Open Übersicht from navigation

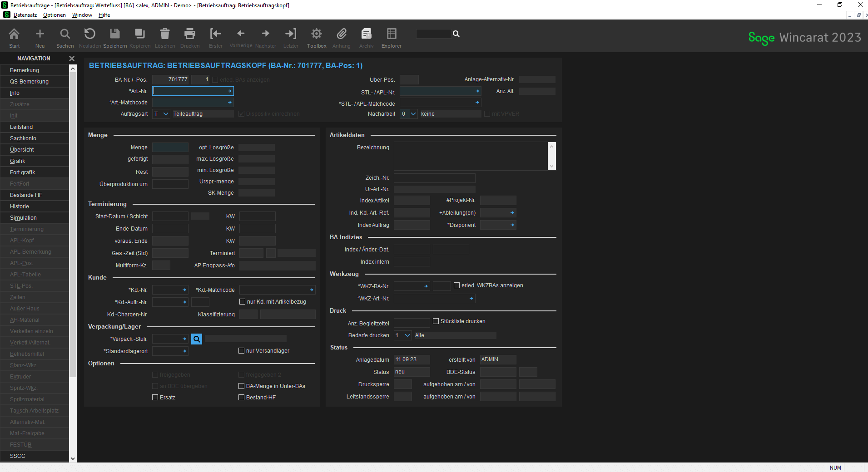point(35,150)
